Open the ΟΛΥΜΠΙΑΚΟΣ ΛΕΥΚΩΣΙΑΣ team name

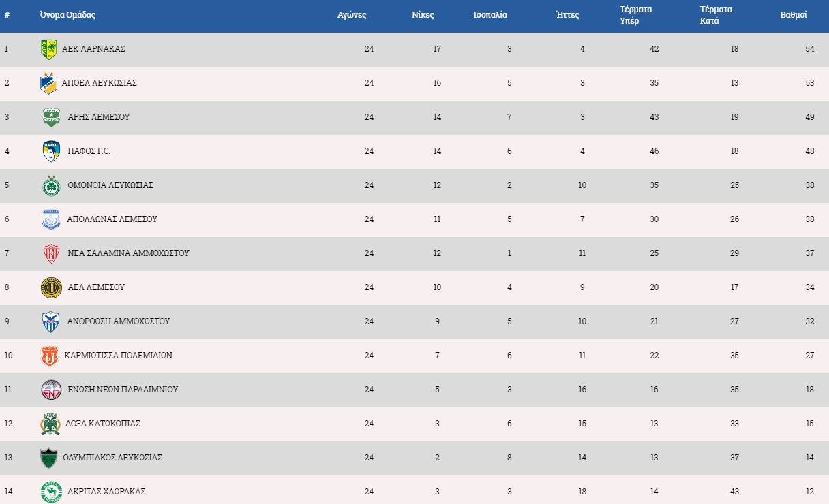point(113,458)
